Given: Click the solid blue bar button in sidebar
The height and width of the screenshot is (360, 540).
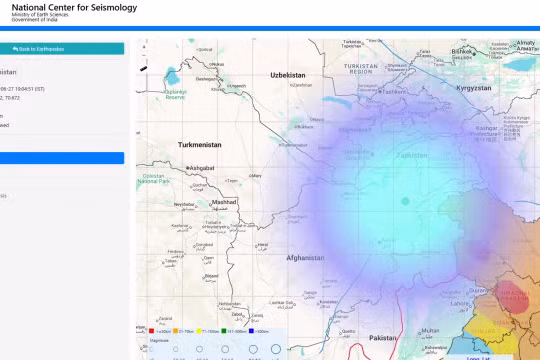Looking at the screenshot, I should click(x=62, y=158).
